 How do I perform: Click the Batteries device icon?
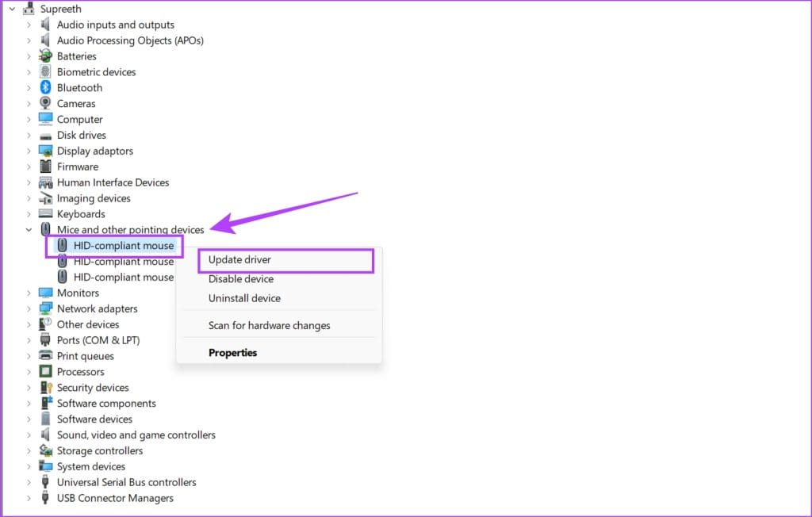pos(45,56)
